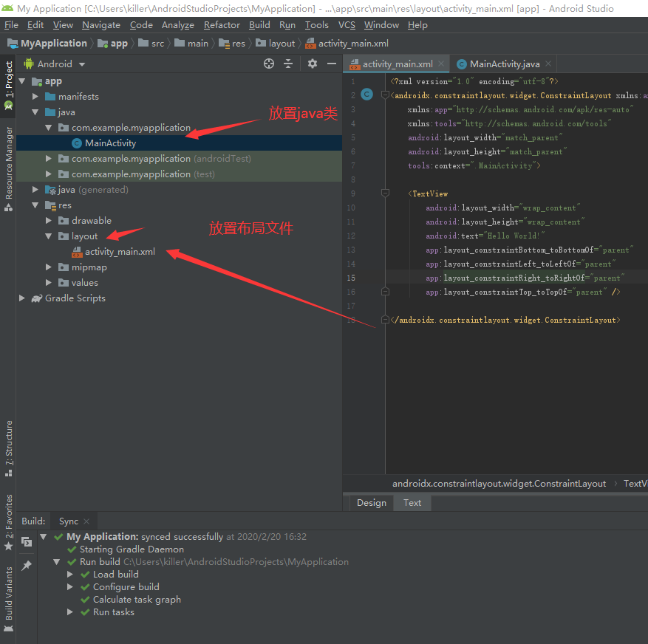
Task: Click the fold end marker at line 16
Action: [385, 292]
